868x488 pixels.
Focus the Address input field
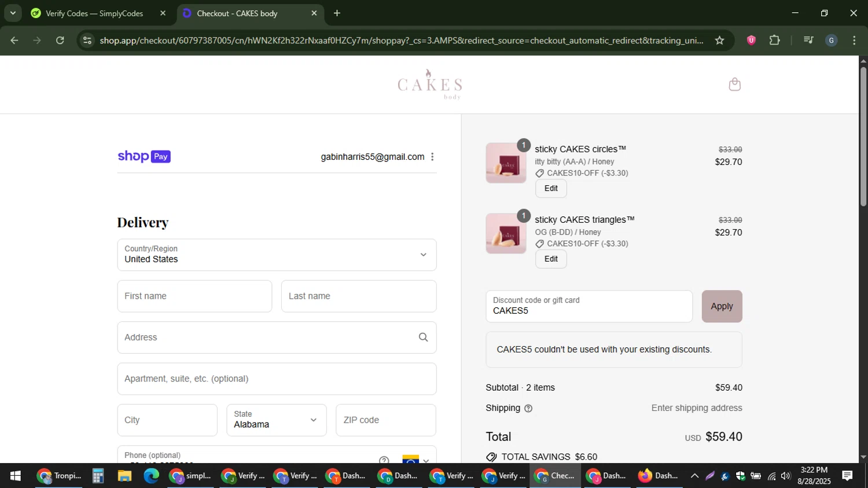click(x=277, y=337)
